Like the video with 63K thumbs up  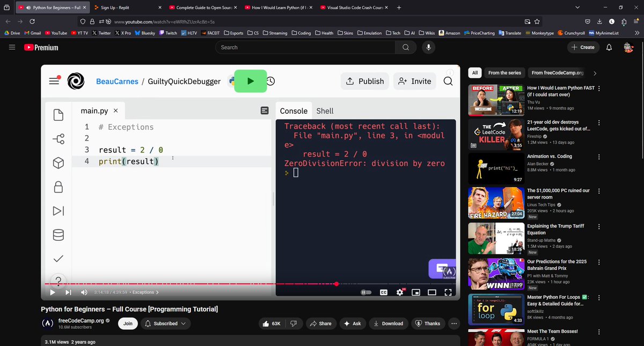[x=271, y=323]
